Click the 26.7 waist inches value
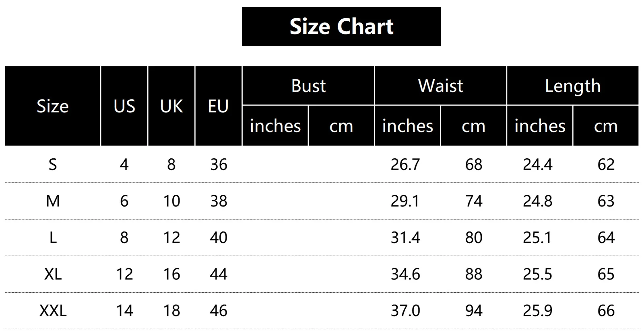Image resolution: width=644 pixels, height=336 pixels. click(x=405, y=164)
